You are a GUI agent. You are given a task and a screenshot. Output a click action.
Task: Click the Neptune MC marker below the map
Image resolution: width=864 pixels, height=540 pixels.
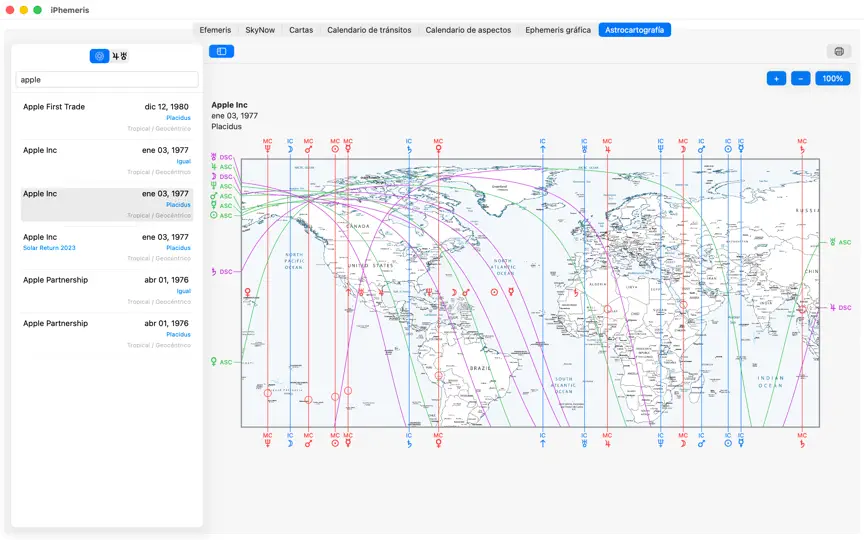(x=267, y=439)
